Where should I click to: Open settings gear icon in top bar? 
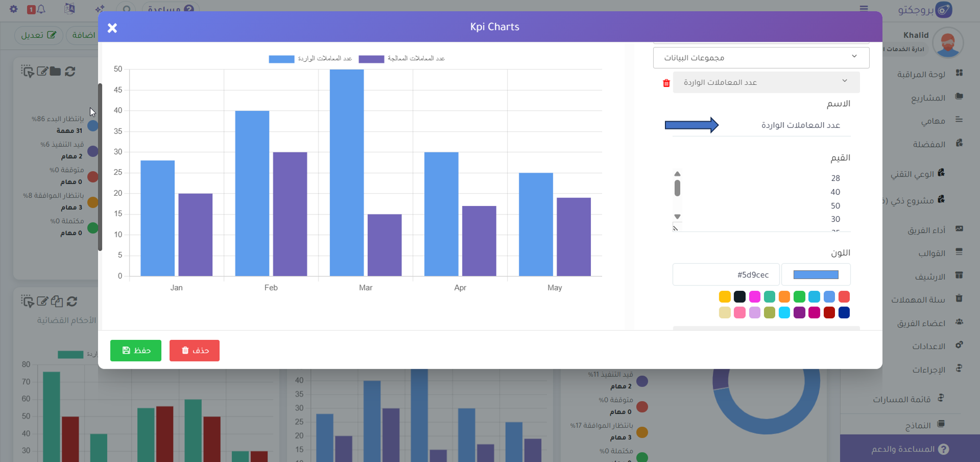coord(14,9)
